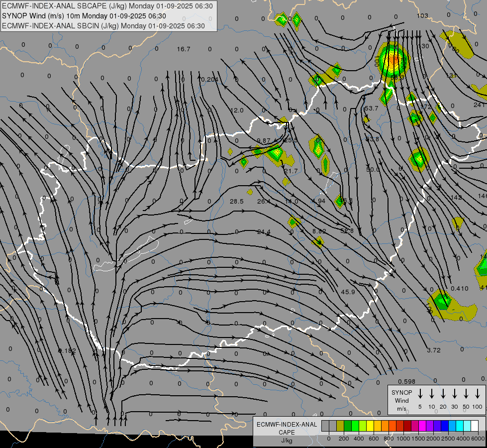This screenshot has height=448, width=487.
Task: Pick the wind legend arrow labeled 100
Action: [478, 393]
